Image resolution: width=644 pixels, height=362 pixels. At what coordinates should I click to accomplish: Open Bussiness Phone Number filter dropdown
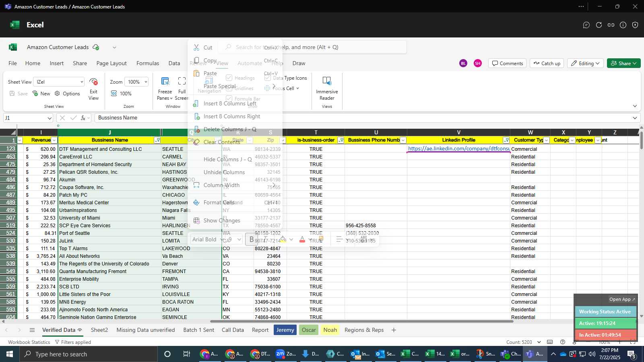point(403,140)
